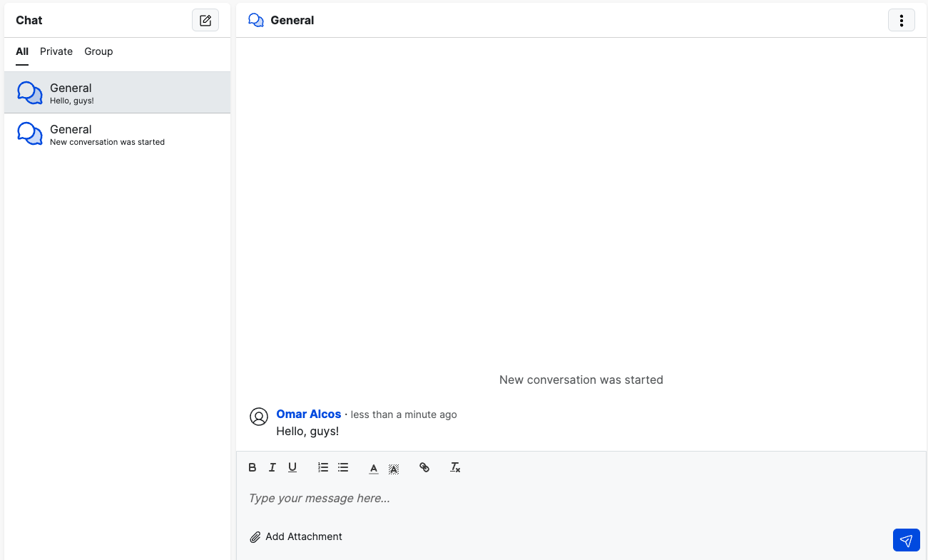This screenshot has height=560, width=928.
Task: Click the 'less than a minute ago' timestamp
Action: 404,414
